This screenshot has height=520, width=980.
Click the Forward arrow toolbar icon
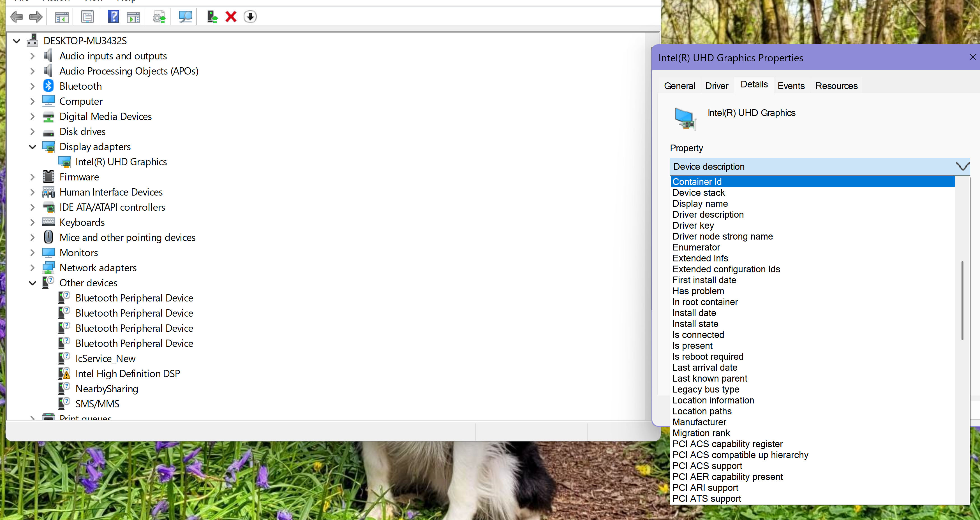[x=36, y=17]
